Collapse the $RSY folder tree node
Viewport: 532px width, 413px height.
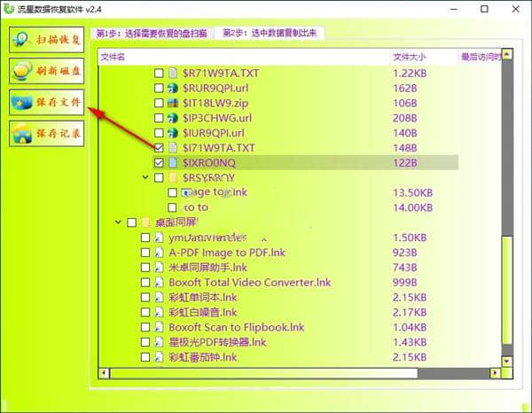coord(145,177)
